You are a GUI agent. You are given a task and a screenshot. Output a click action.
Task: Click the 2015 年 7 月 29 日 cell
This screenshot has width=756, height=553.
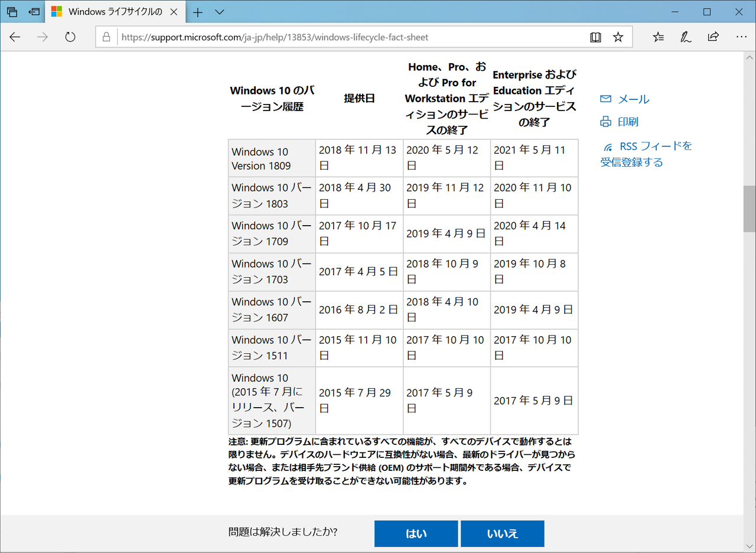pyautogui.click(x=359, y=401)
